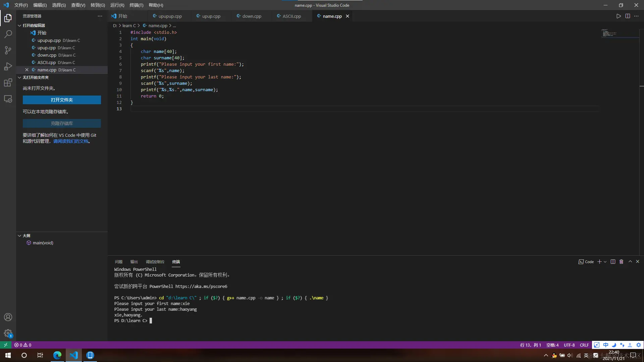Maximize terminal panel with up chevron
The image size is (644, 362).
point(630,262)
